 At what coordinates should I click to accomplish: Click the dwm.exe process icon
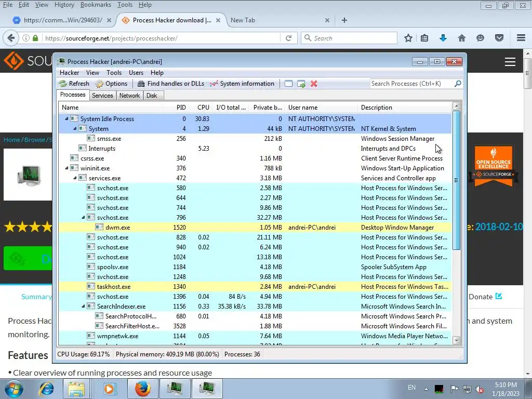point(99,228)
